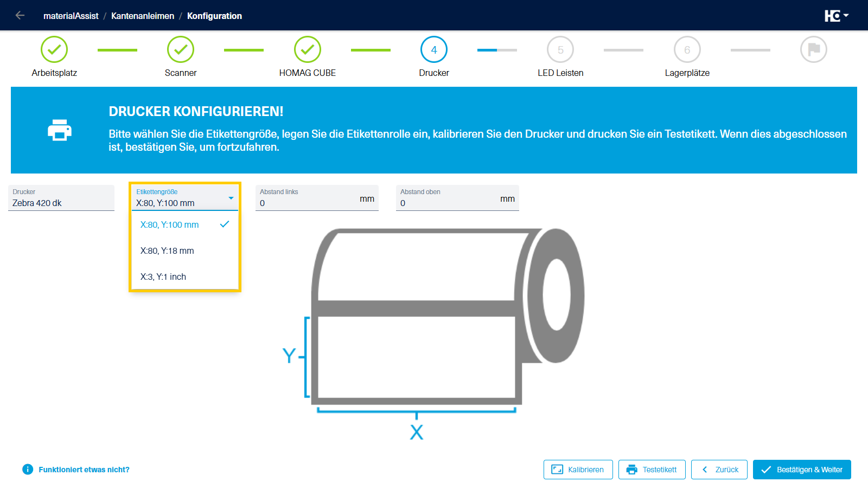Click the info icon beside Funktioniert etwas nicht
Viewport: 868px width, 488px height.
28,470
